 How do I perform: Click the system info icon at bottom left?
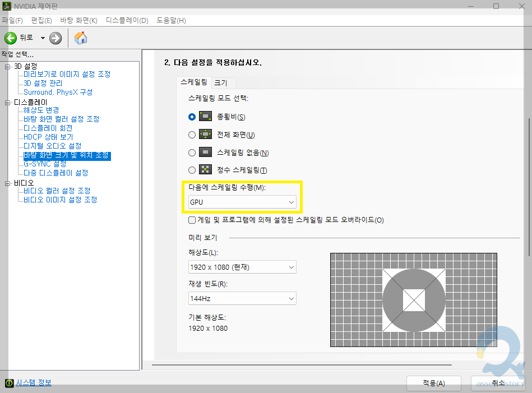click(9, 383)
